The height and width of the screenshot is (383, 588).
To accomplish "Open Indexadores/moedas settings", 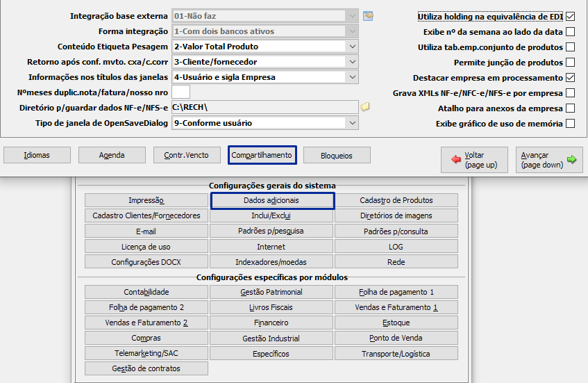I will point(271,262).
